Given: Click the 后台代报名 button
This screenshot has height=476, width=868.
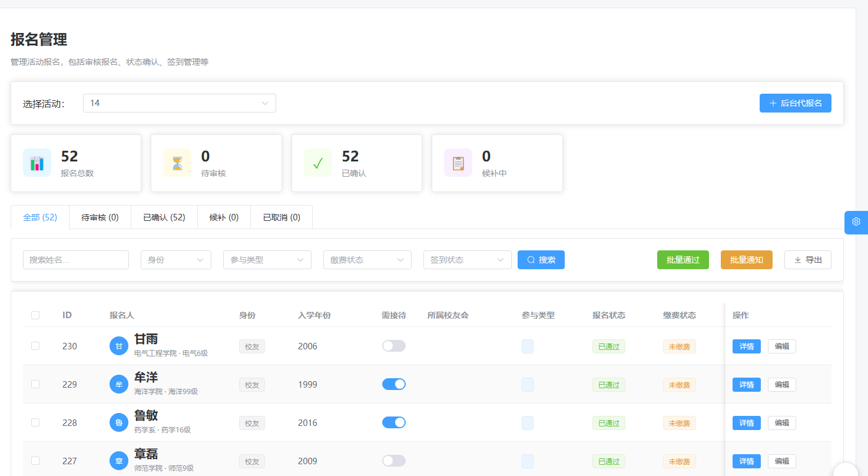Looking at the screenshot, I should pos(796,103).
